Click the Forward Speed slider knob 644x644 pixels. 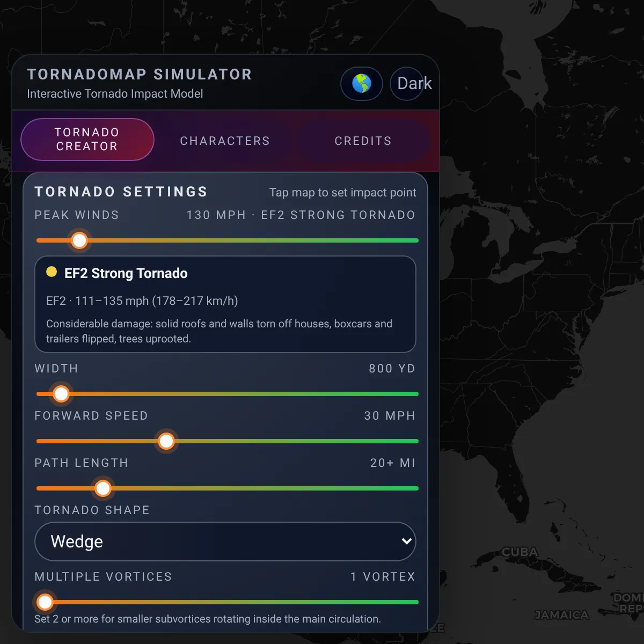(x=166, y=441)
